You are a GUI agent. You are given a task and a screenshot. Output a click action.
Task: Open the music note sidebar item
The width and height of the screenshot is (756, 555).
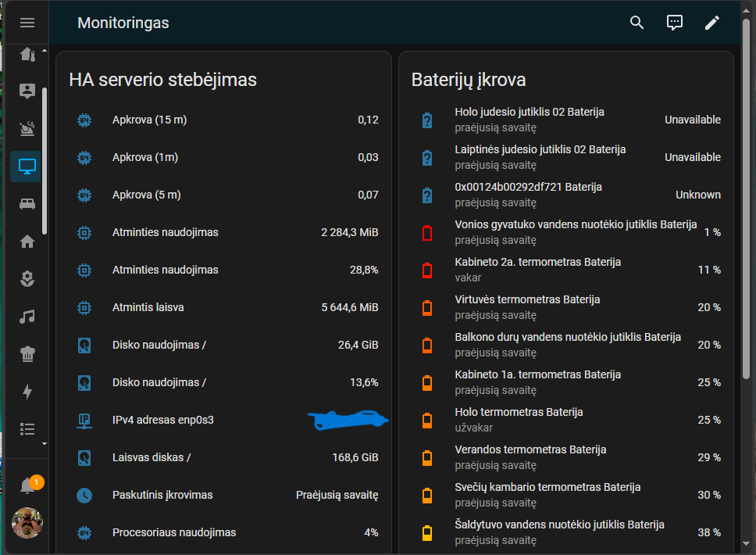click(27, 317)
